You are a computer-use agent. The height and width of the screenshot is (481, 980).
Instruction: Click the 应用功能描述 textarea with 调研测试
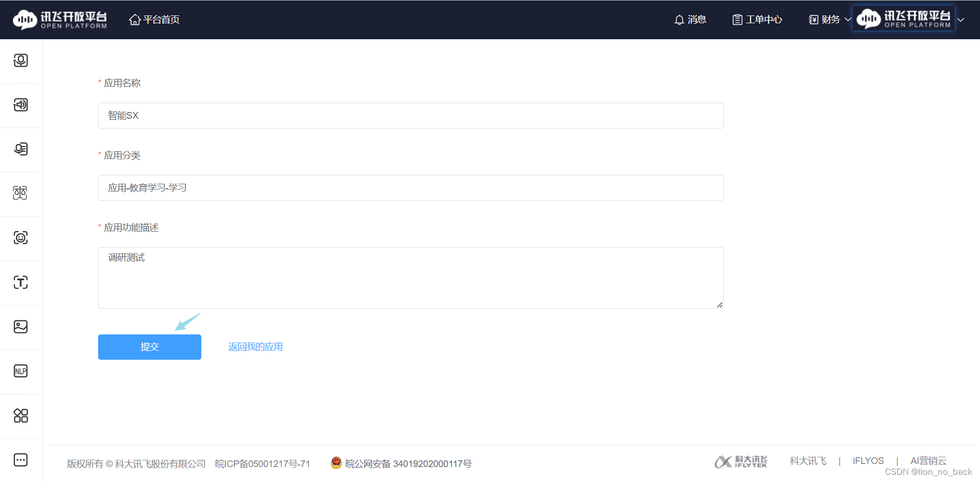point(411,278)
